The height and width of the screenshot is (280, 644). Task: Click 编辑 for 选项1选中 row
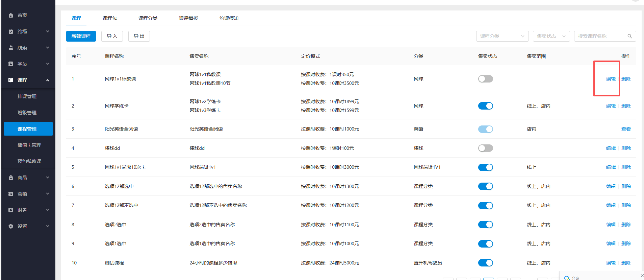[611, 243]
